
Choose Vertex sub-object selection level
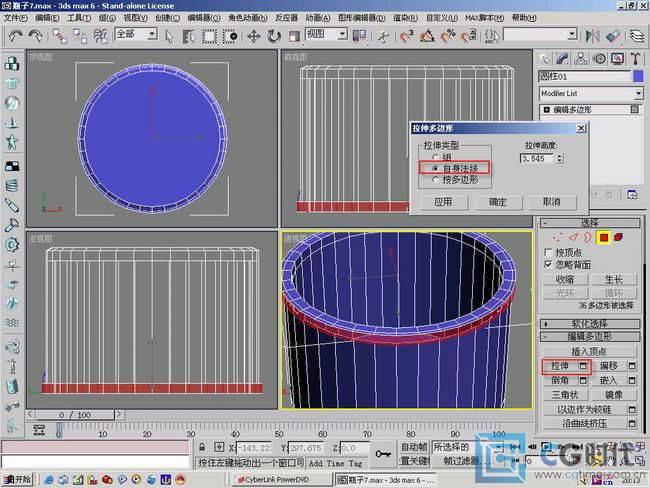click(x=558, y=237)
